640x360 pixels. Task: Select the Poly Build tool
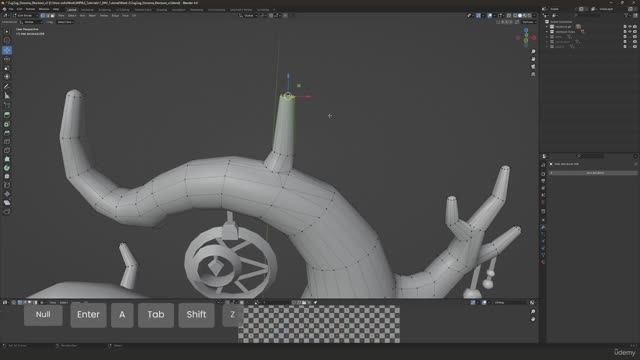7,159
